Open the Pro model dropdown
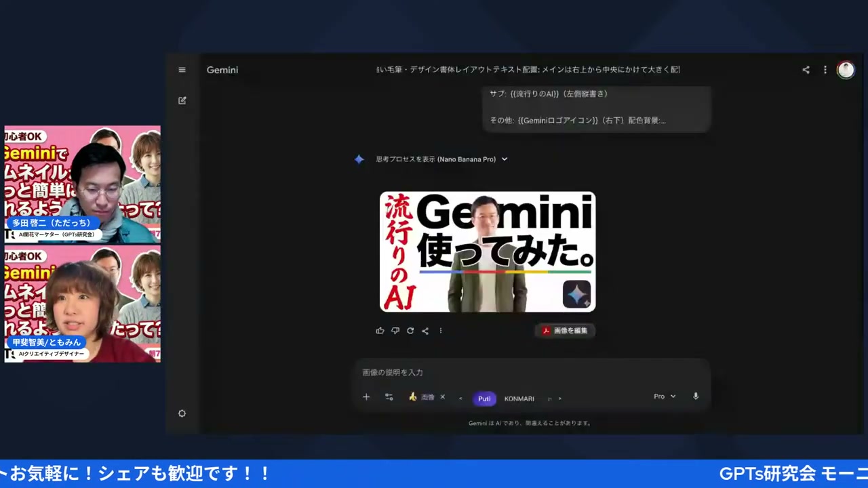The height and width of the screenshot is (488, 868). [664, 396]
